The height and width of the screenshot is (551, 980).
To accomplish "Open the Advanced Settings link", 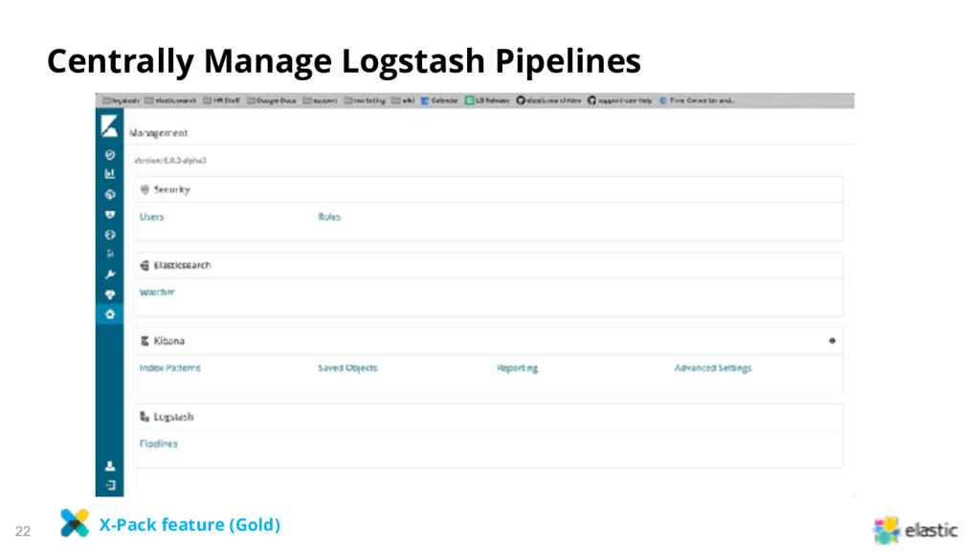I will [713, 368].
